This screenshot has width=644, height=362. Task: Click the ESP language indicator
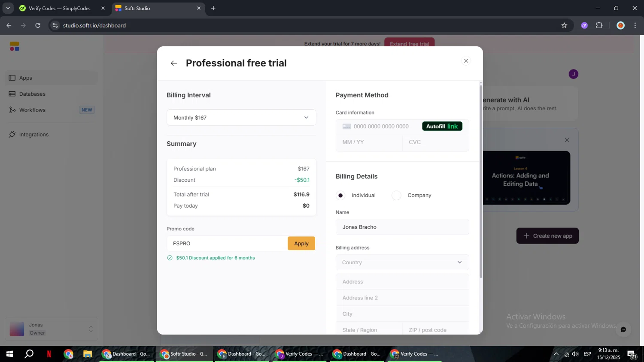(x=587, y=354)
